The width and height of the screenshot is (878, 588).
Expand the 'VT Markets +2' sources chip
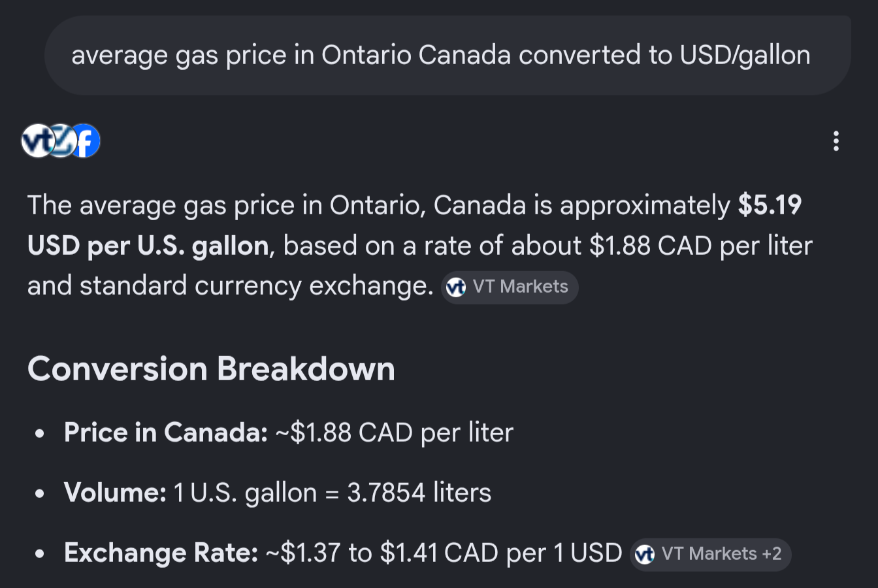711,554
